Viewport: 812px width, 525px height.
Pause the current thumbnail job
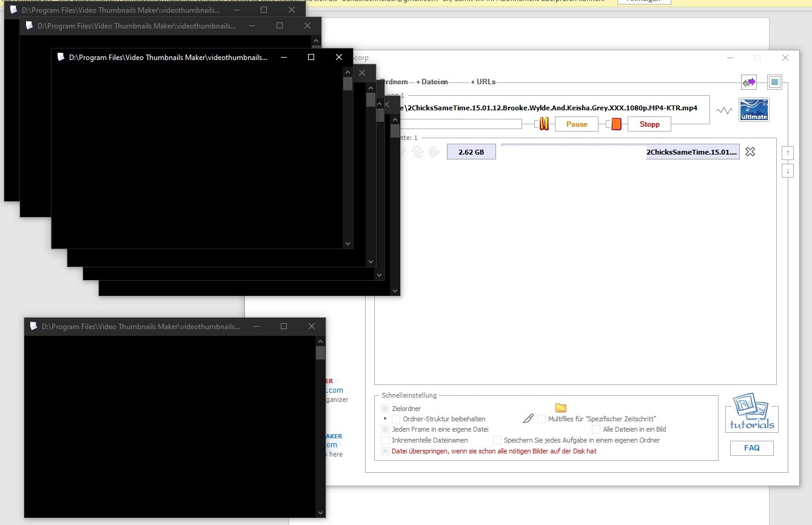(575, 124)
